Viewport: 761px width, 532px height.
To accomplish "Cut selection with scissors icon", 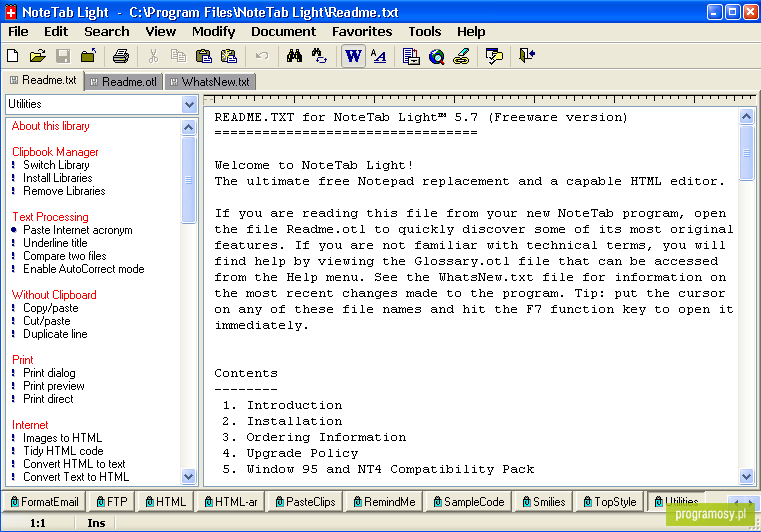I will click(153, 56).
